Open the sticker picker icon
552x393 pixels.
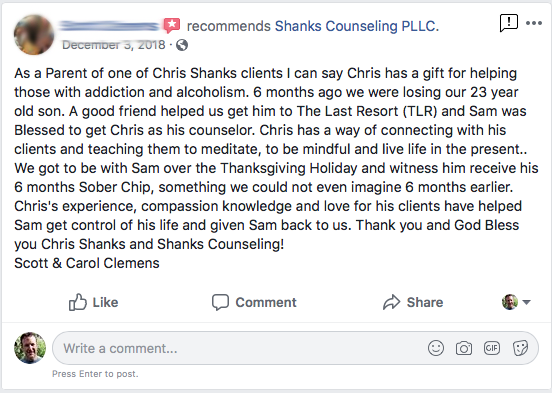520,348
